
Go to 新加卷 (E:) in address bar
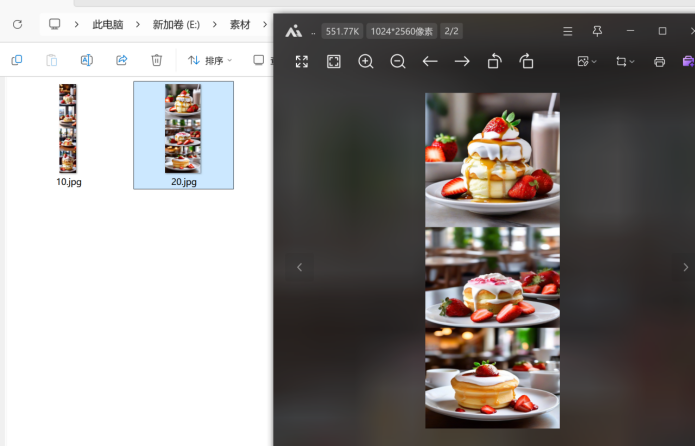176,24
